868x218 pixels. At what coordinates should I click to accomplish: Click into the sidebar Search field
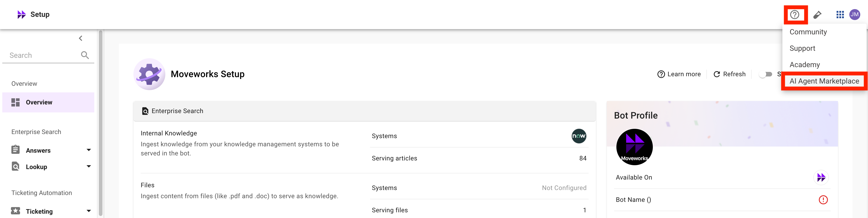pyautogui.click(x=42, y=55)
